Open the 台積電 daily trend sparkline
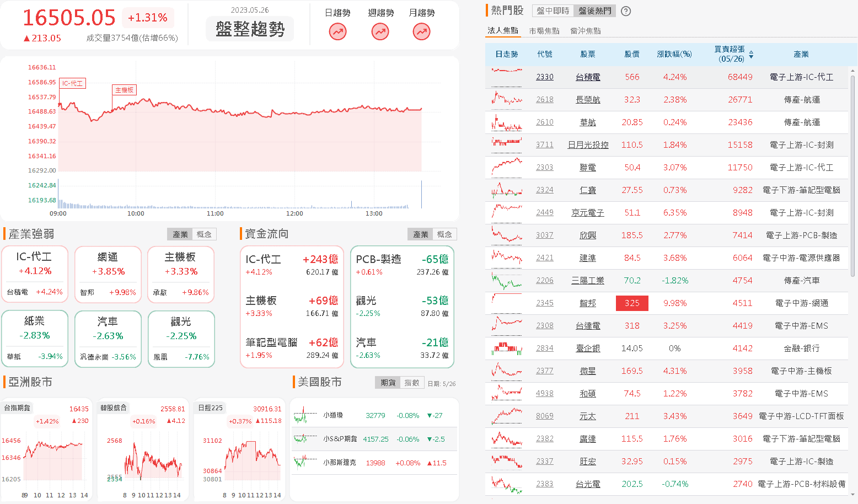 tap(507, 77)
